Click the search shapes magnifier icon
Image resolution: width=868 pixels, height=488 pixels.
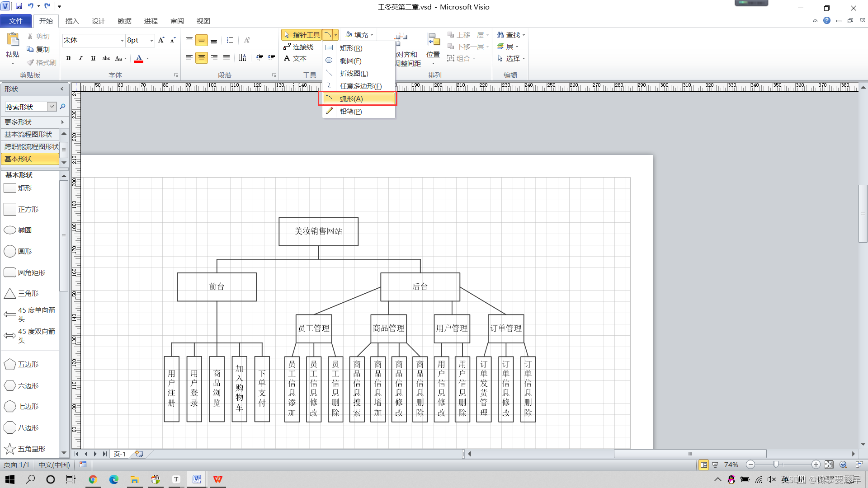tap(63, 107)
